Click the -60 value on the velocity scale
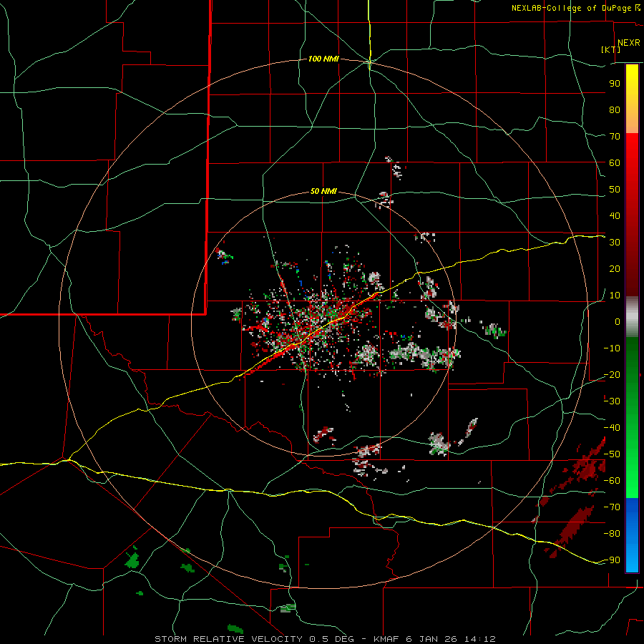 coord(612,481)
